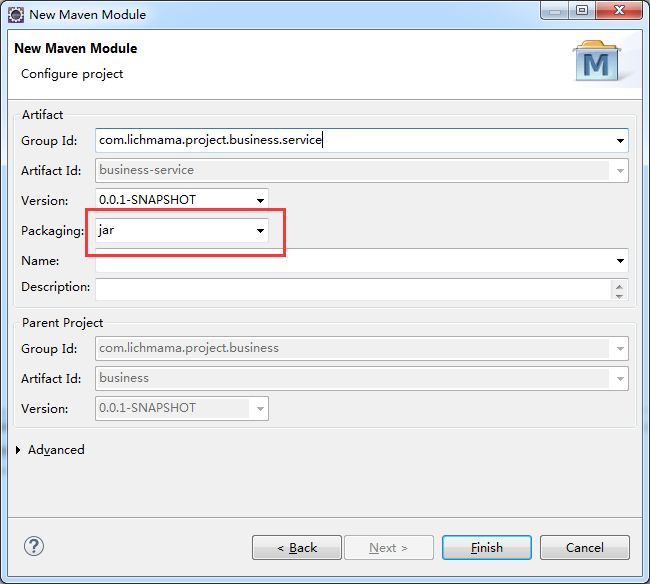This screenshot has height=584, width=650.
Task: Open the Artifact Group Id dropdown arrow
Action: 620,141
